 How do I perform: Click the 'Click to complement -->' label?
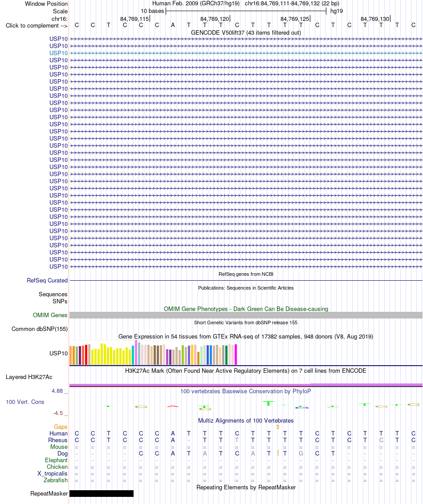(37, 26)
